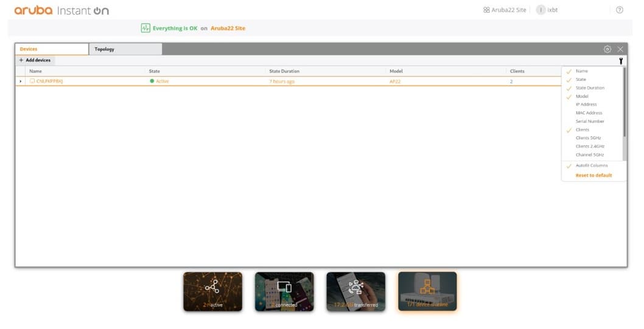Close the Devices panel with X

(620, 49)
